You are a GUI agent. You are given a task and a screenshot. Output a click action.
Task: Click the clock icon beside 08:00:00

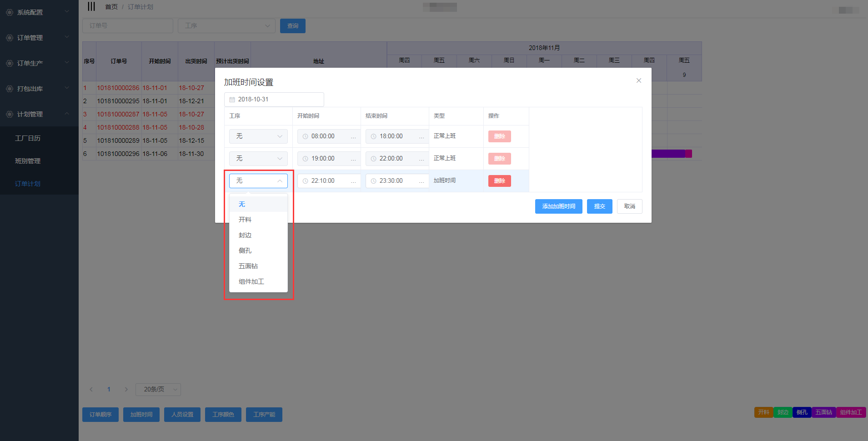click(305, 136)
